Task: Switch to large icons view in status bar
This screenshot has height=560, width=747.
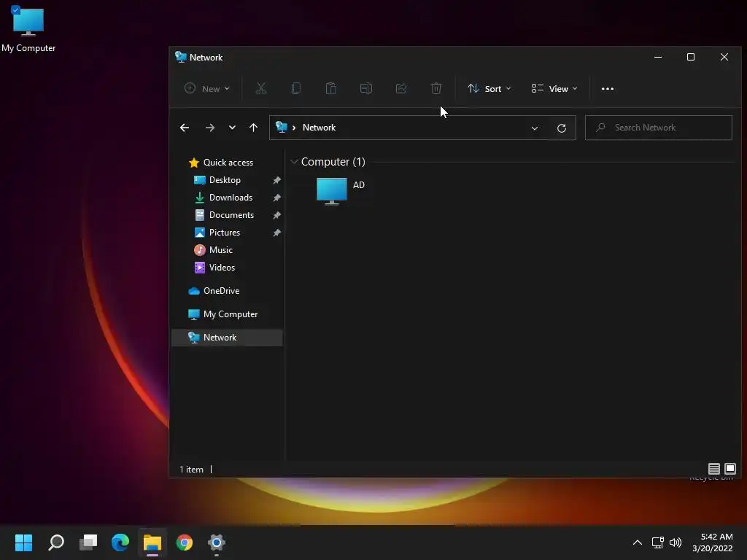Action: point(729,469)
